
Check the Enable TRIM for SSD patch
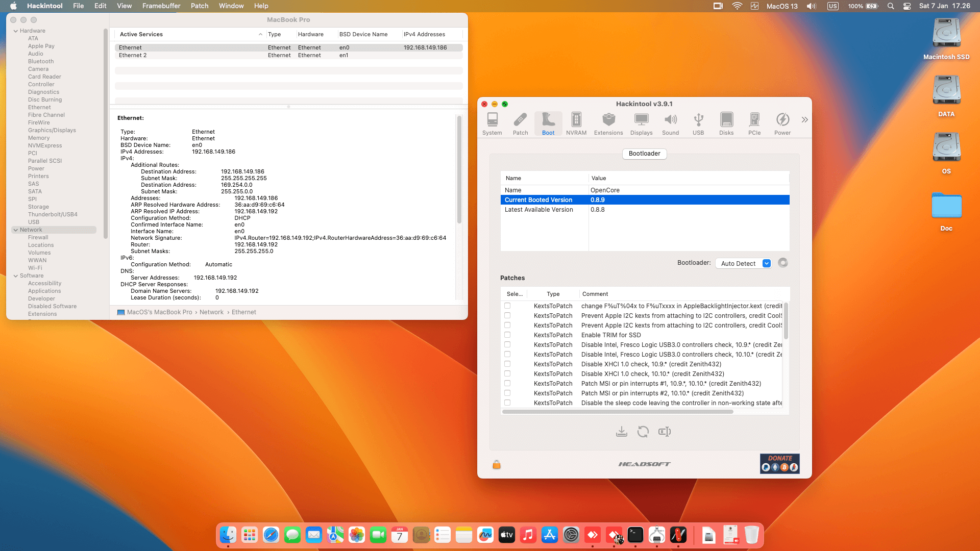[507, 335]
